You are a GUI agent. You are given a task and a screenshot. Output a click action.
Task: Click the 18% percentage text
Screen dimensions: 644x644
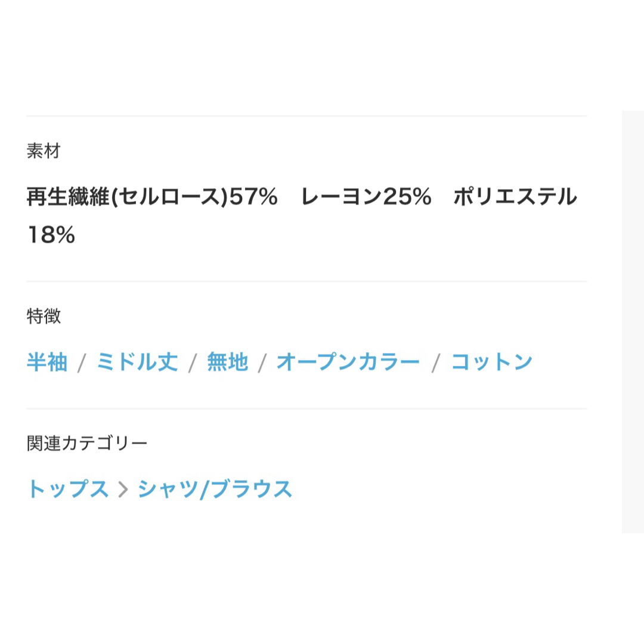click(x=51, y=234)
